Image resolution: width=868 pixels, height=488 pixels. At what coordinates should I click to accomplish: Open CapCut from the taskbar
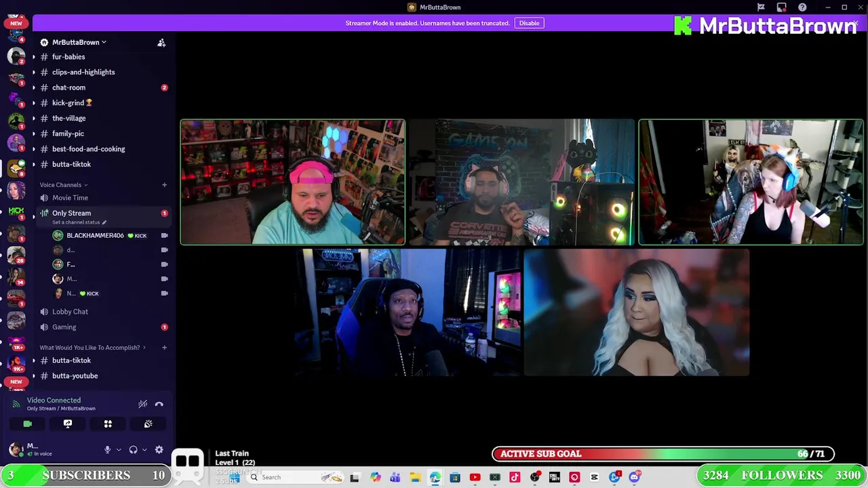coord(594,477)
